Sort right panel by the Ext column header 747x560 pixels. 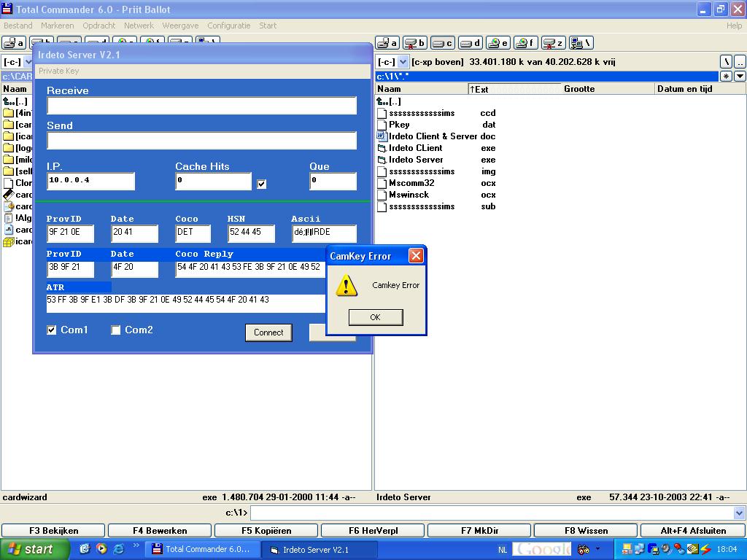[514, 89]
